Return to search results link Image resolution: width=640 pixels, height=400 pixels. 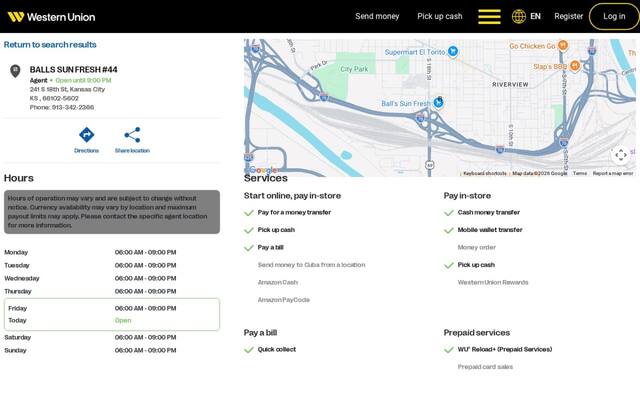pos(50,44)
